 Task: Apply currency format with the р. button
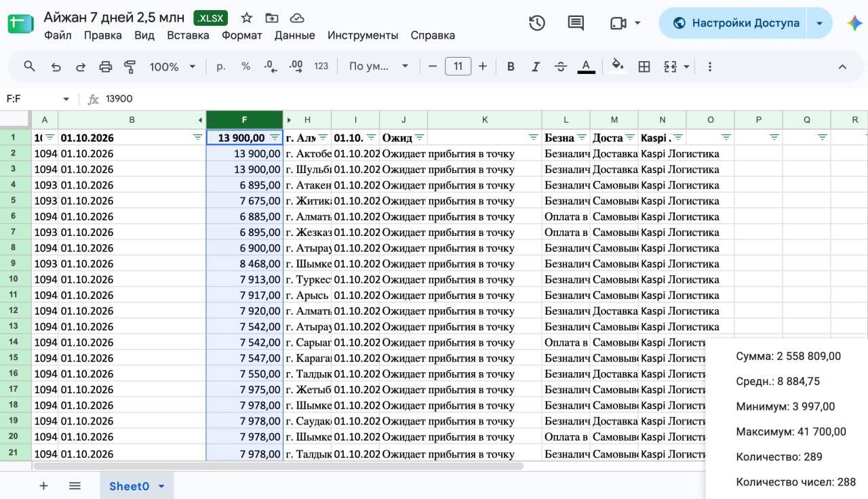pyautogui.click(x=220, y=66)
